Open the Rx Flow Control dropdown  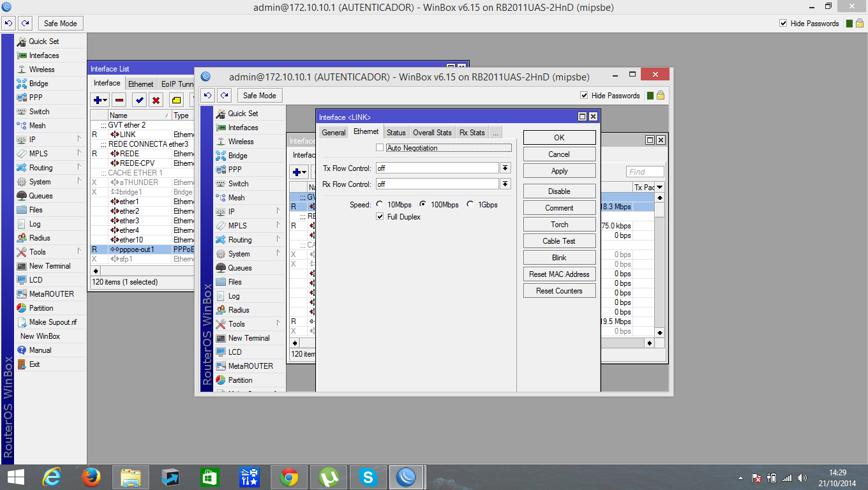pyautogui.click(x=505, y=184)
